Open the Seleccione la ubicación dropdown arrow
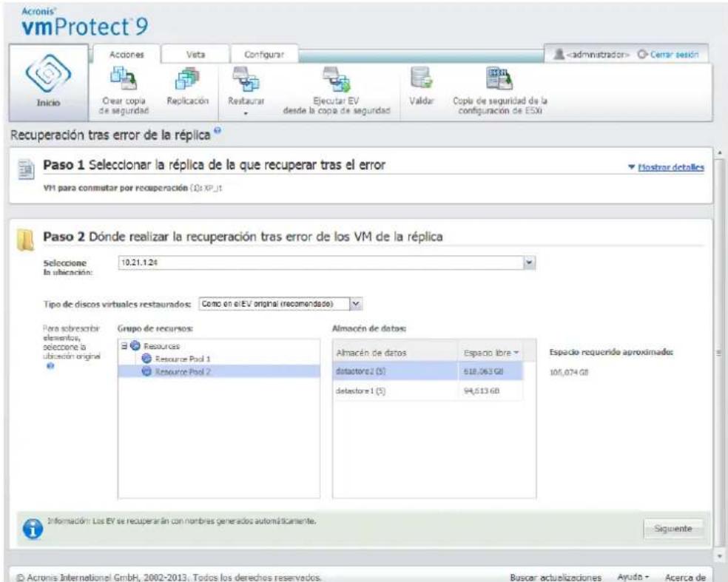 (529, 263)
